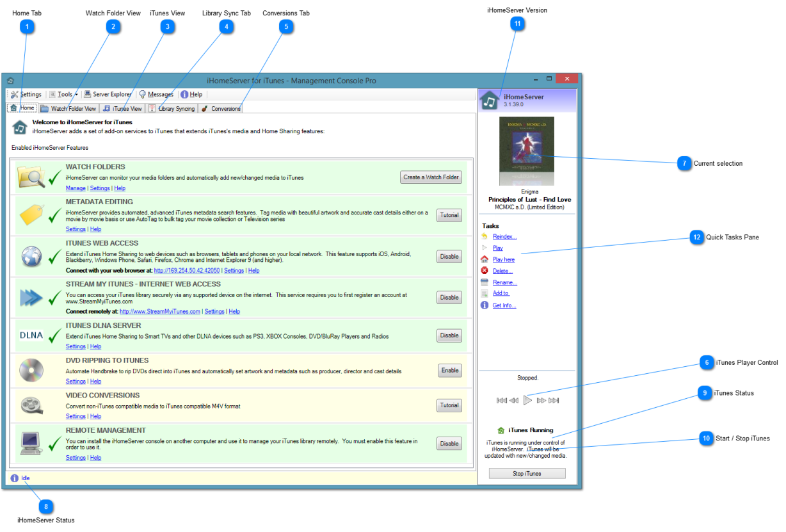
Task: Switch to the Library Syncing tab
Action: tap(172, 109)
